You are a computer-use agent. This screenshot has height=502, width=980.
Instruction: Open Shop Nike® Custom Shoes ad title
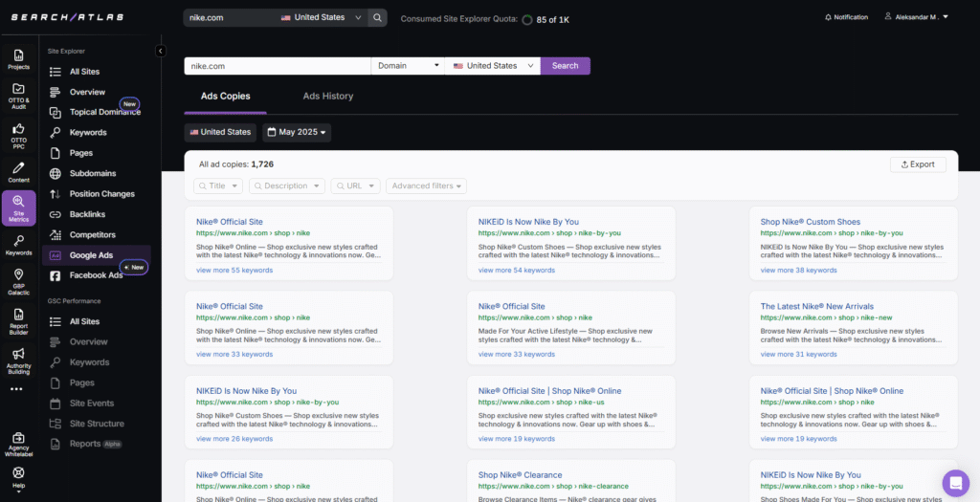810,222
